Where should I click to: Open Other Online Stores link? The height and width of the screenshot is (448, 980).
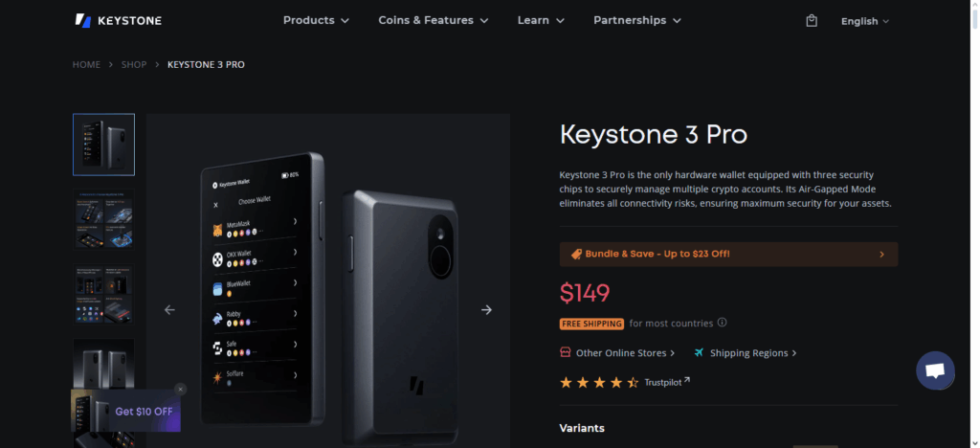pos(625,353)
